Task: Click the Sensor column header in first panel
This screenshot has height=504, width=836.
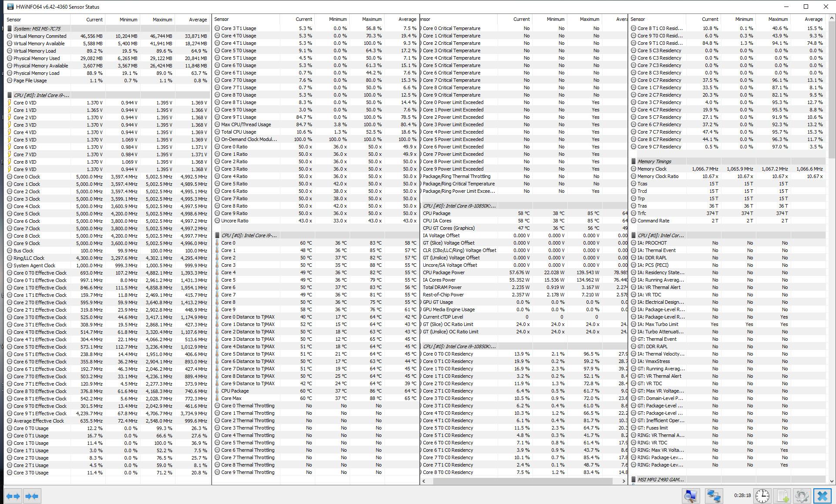Action: coord(37,20)
